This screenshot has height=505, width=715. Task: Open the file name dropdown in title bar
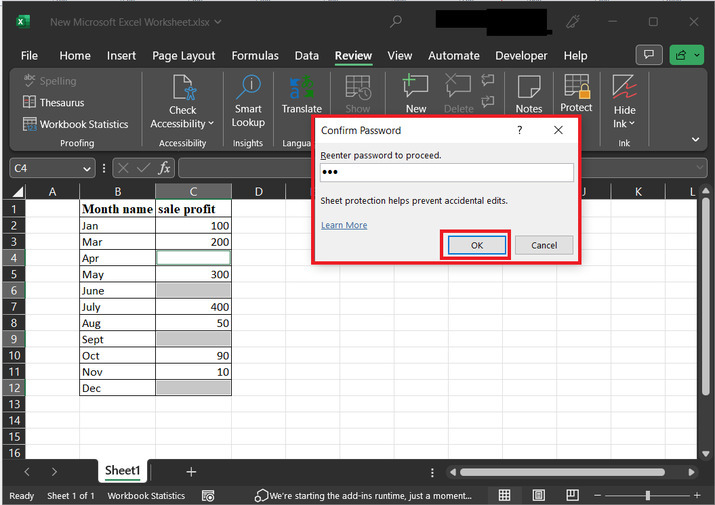click(x=218, y=22)
